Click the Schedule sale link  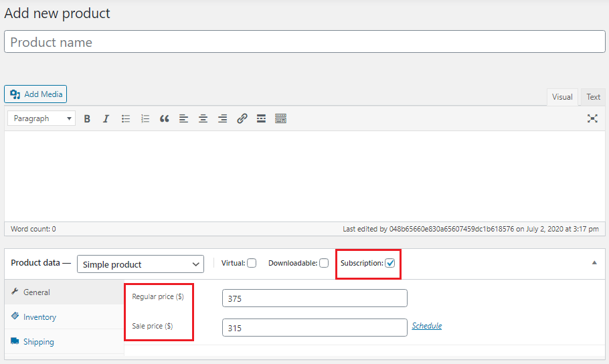pos(427,326)
